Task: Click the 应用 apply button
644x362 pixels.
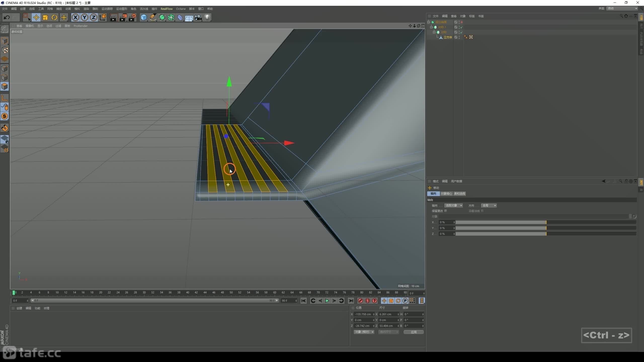Action: click(414, 332)
